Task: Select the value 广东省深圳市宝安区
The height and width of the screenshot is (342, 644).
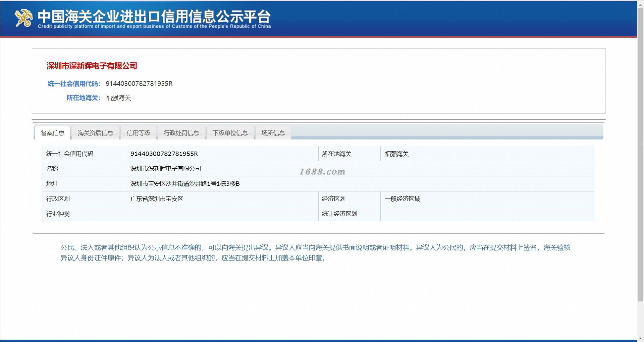Action: tap(157, 199)
